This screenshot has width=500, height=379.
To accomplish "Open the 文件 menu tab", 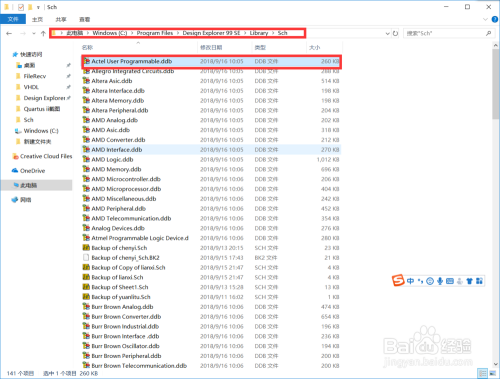I will (x=13, y=19).
